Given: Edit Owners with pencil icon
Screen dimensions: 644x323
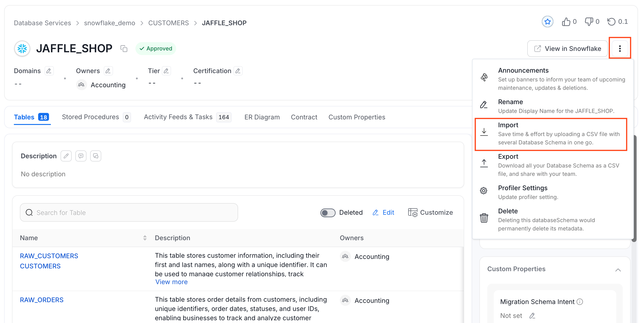Looking at the screenshot, I should point(108,71).
